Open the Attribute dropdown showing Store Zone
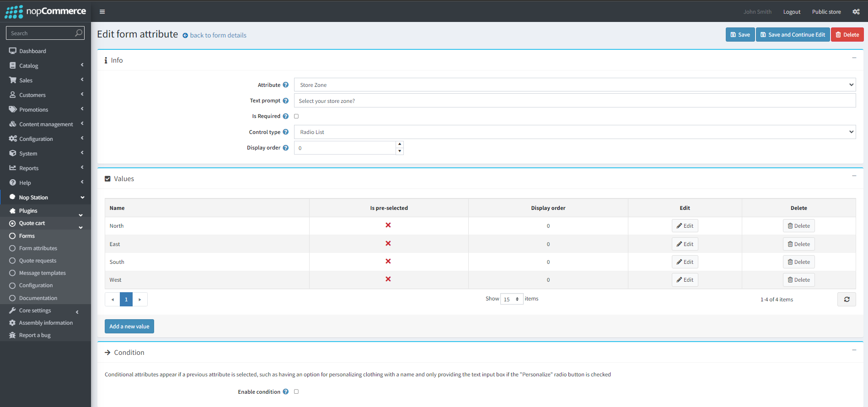 click(x=575, y=85)
